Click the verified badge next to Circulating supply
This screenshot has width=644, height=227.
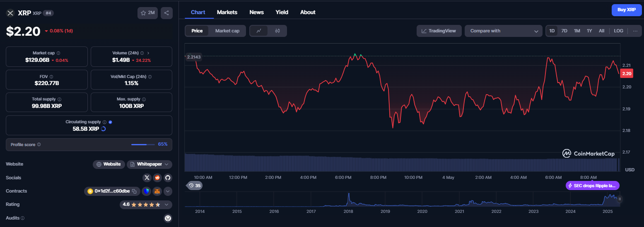[110, 122]
